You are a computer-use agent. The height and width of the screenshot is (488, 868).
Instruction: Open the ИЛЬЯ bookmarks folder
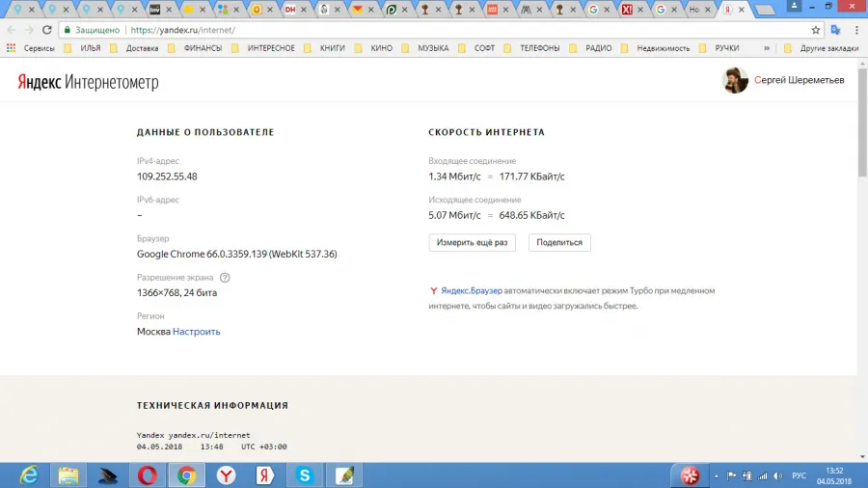pos(83,48)
